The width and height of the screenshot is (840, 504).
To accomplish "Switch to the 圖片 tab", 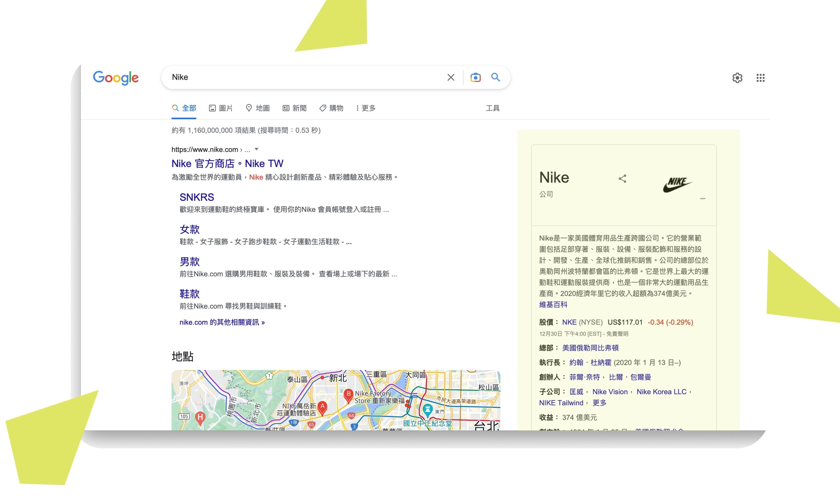I will pyautogui.click(x=220, y=108).
